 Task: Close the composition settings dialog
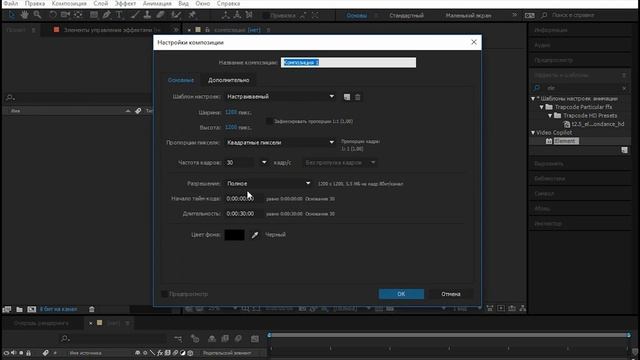pyautogui.click(x=473, y=42)
